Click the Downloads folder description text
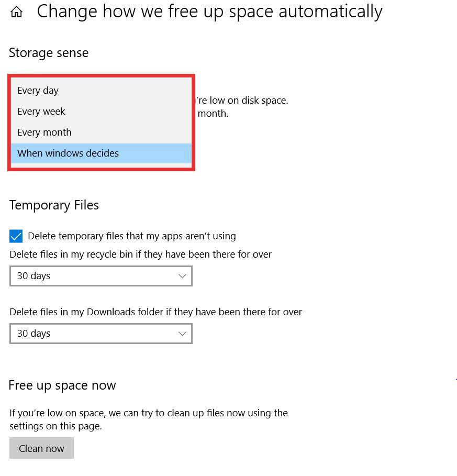The height and width of the screenshot is (476, 457). (x=155, y=312)
